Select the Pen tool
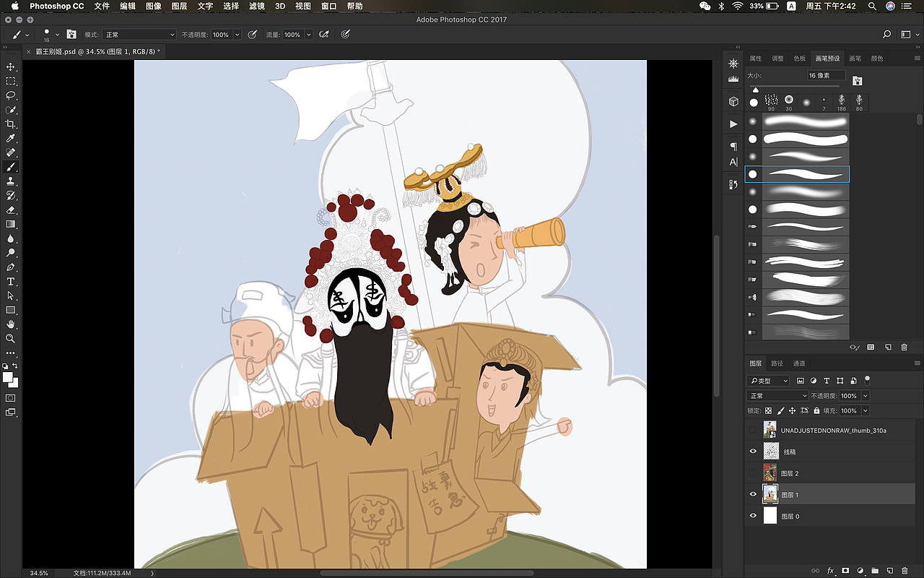Image resolution: width=924 pixels, height=578 pixels. 11,267
